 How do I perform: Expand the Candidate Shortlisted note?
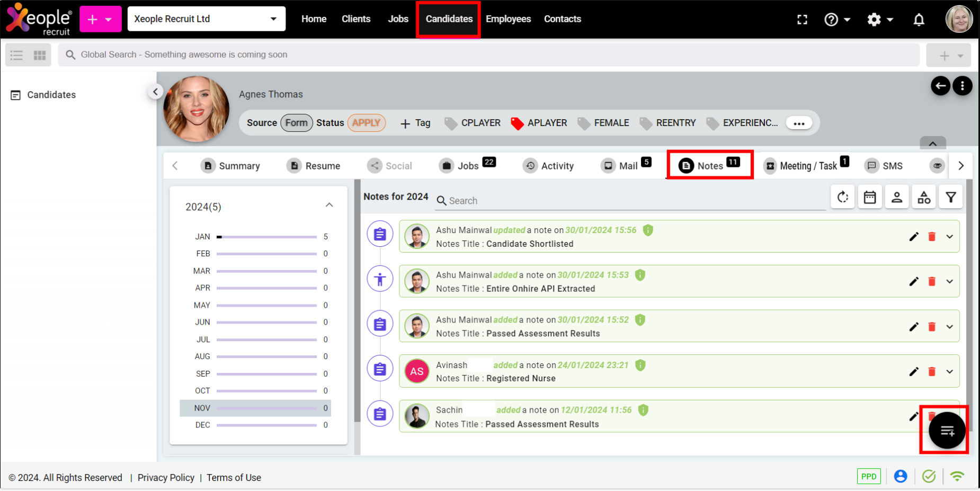950,237
